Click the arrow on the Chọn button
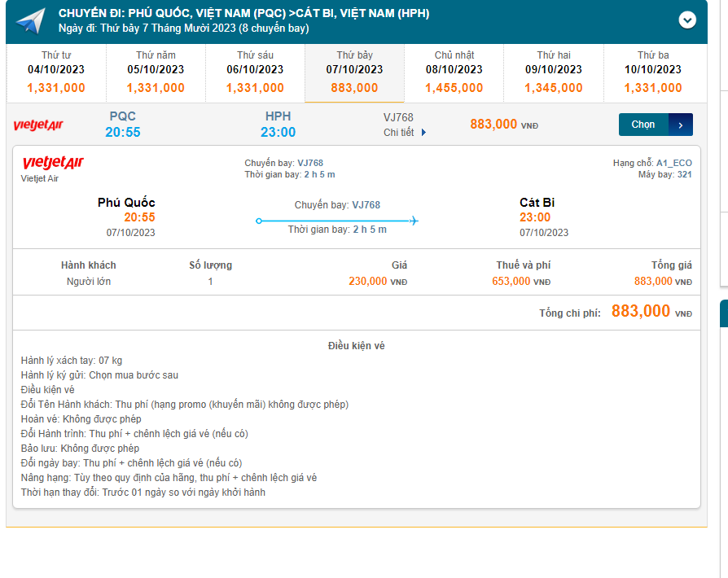This screenshot has height=578, width=728. [681, 125]
